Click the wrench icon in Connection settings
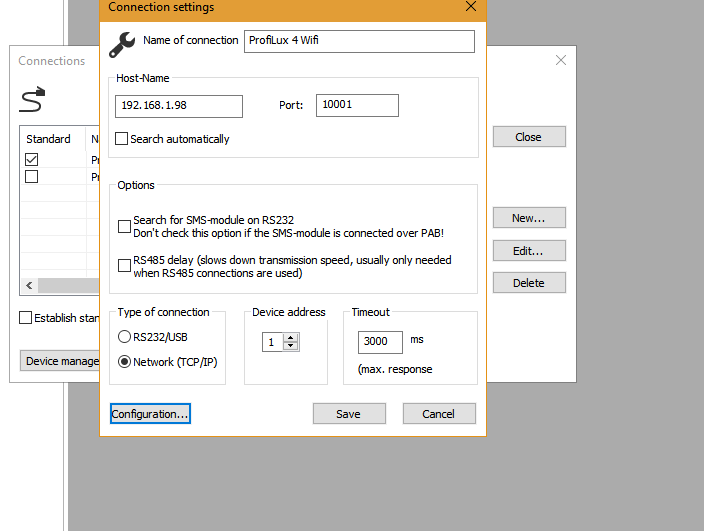Viewport: 704px width, 531px height. pyautogui.click(x=122, y=44)
